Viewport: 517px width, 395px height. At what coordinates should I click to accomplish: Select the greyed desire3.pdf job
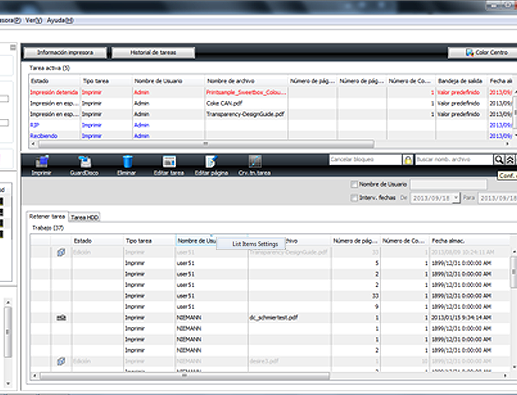(271, 361)
